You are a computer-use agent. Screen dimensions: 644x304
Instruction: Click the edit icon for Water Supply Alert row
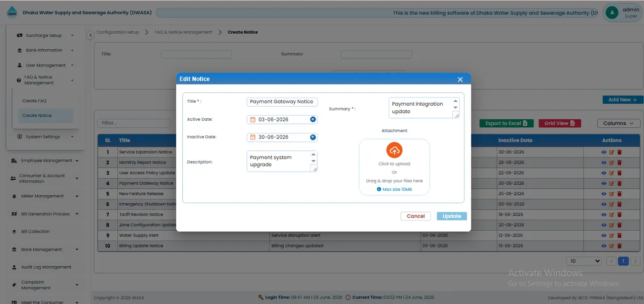[x=612, y=236]
